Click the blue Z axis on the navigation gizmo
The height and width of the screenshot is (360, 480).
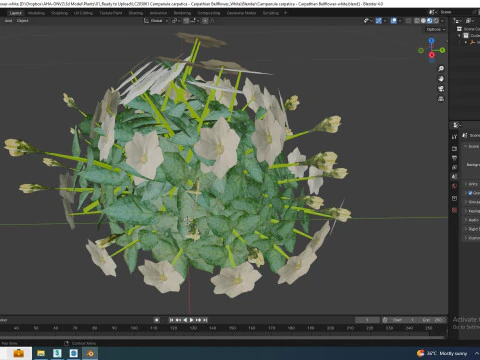(432, 41)
